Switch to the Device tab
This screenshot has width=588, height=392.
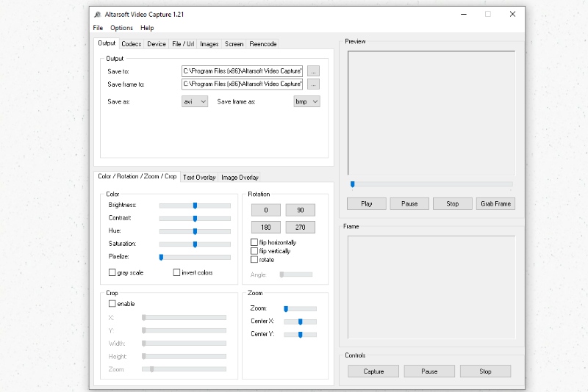tap(157, 44)
